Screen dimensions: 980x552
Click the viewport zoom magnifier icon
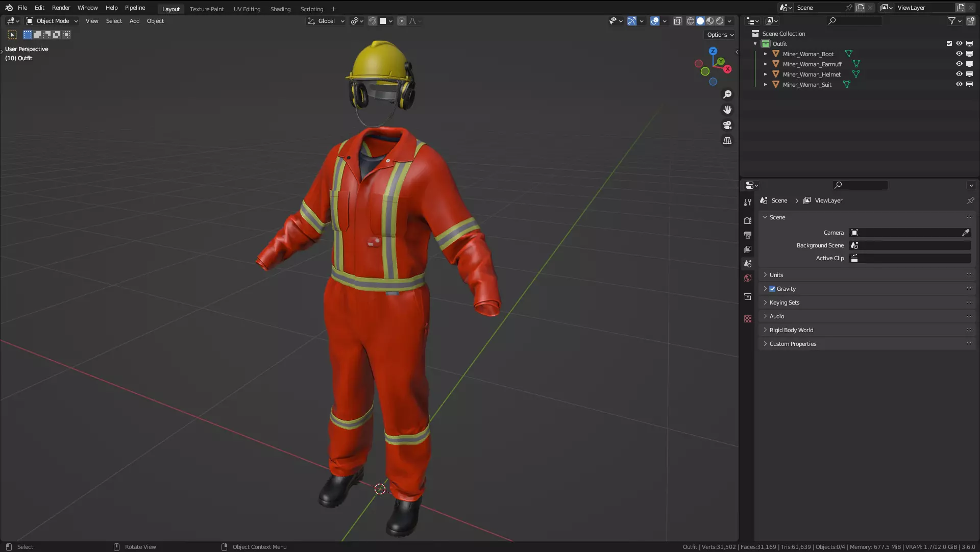(727, 94)
